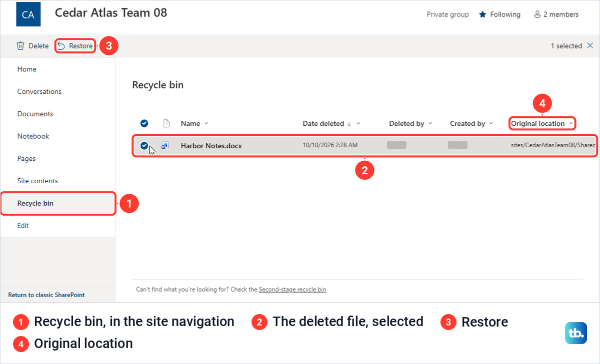600x364 pixels.
Task: Click the Delete button label
Action: [38, 46]
